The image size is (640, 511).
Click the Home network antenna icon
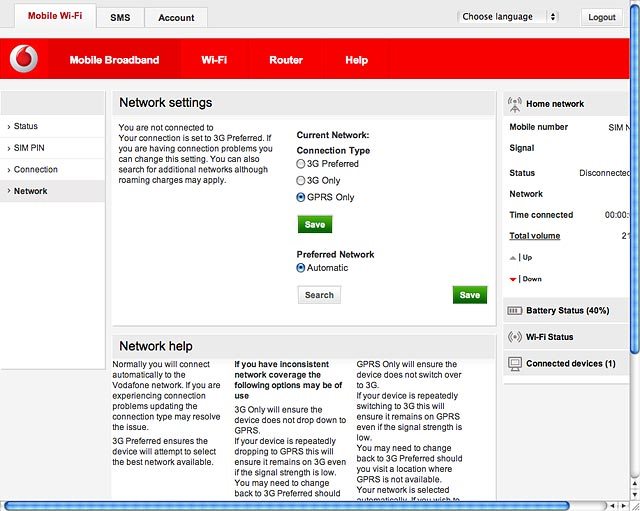[515, 104]
